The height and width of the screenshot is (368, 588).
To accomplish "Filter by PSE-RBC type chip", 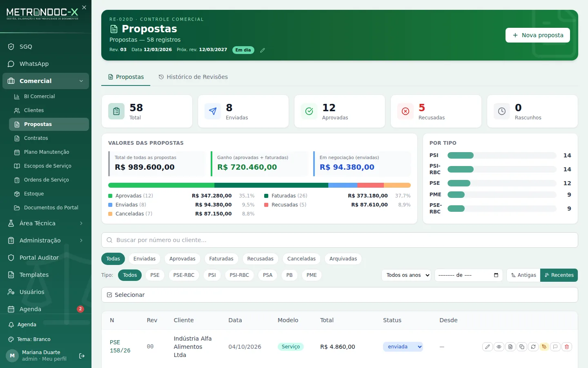I will (184, 275).
